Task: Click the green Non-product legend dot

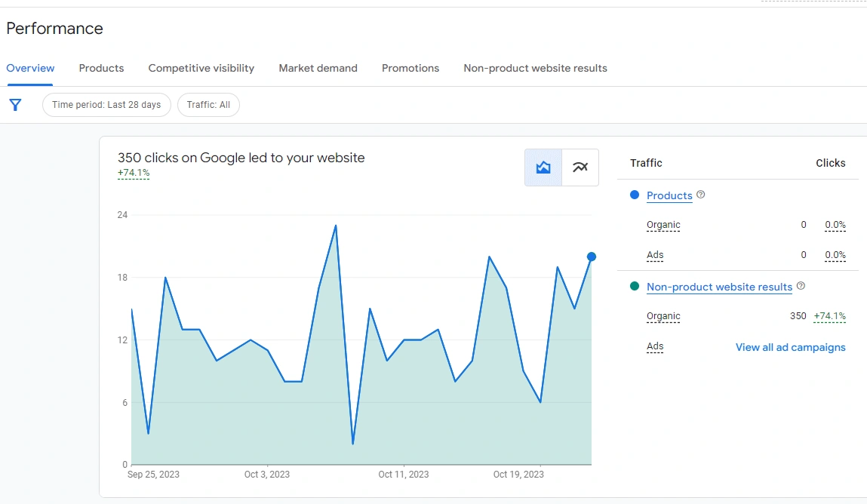Action: coord(635,287)
